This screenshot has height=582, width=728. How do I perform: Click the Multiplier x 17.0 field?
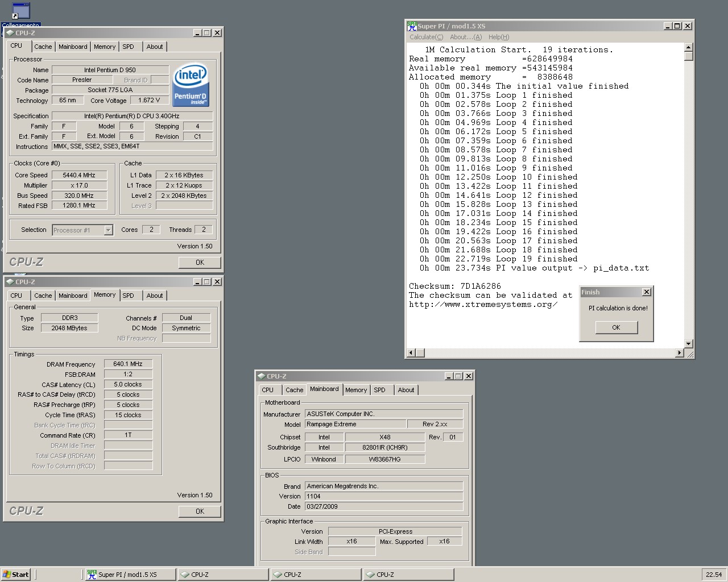[79, 185]
